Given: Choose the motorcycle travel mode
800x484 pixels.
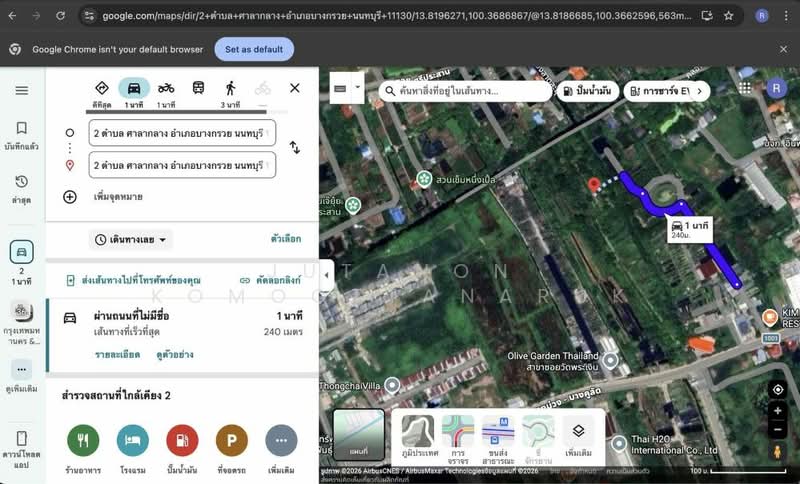Looking at the screenshot, I should (x=166, y=88).
